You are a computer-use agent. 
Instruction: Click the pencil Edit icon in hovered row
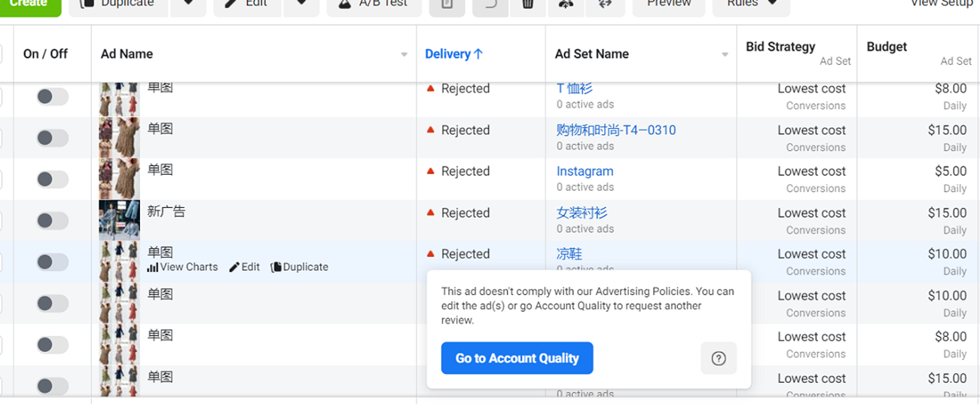[x=234, y=267]
